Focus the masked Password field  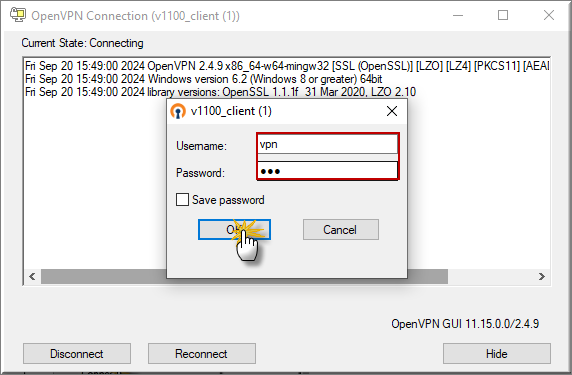(328, 171)
